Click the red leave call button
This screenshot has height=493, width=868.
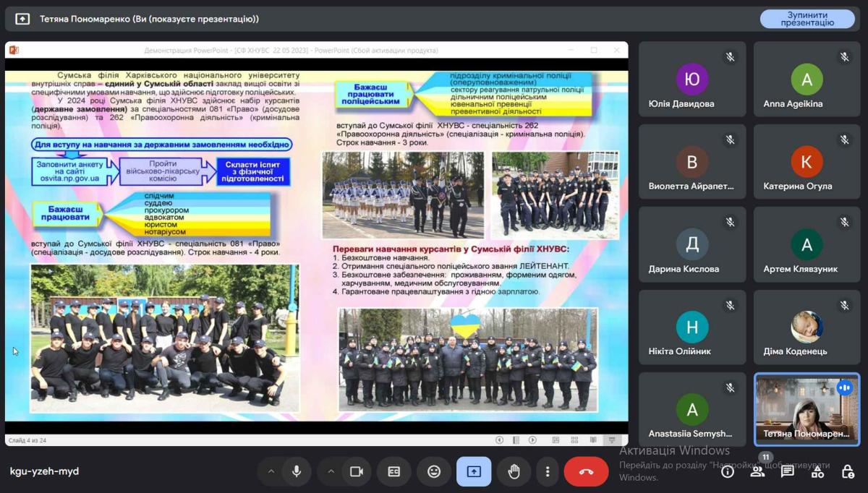pyautogui.click(x=586, y=471)
